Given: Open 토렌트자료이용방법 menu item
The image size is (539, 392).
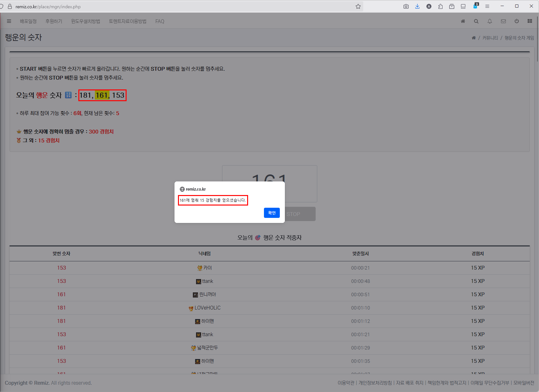Looking at the screenshot, I should point(128,21).
